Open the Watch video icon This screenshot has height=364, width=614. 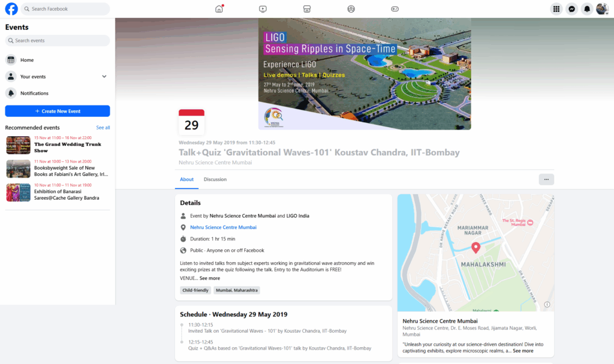[x=263, y=9]
